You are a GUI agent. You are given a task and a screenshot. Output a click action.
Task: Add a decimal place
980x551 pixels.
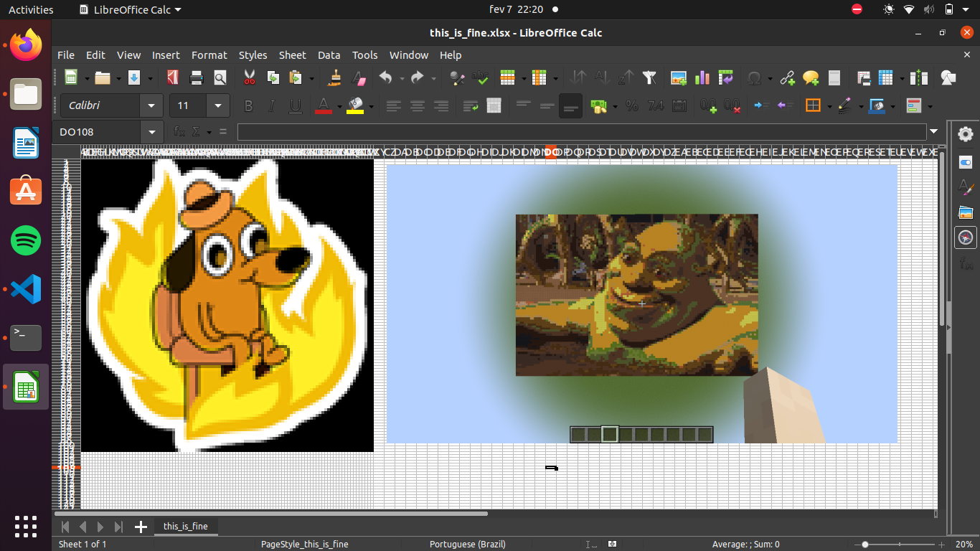(709, 105)
